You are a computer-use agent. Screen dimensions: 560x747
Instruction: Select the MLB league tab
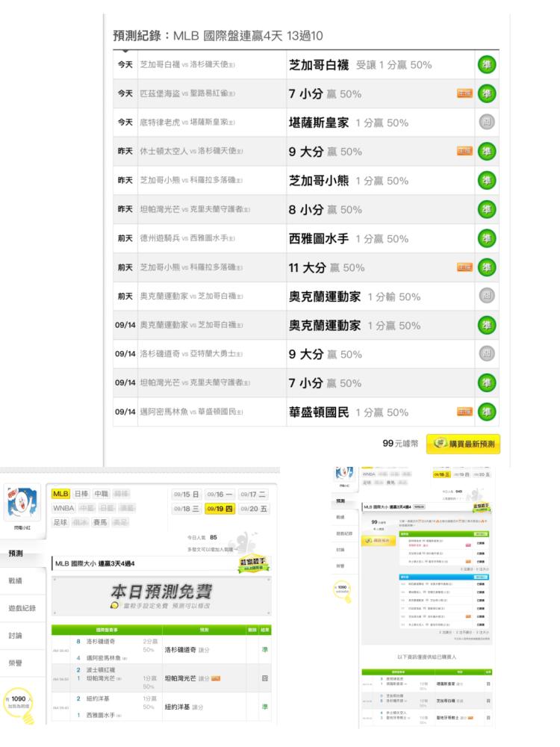click(x=60, y=494)
